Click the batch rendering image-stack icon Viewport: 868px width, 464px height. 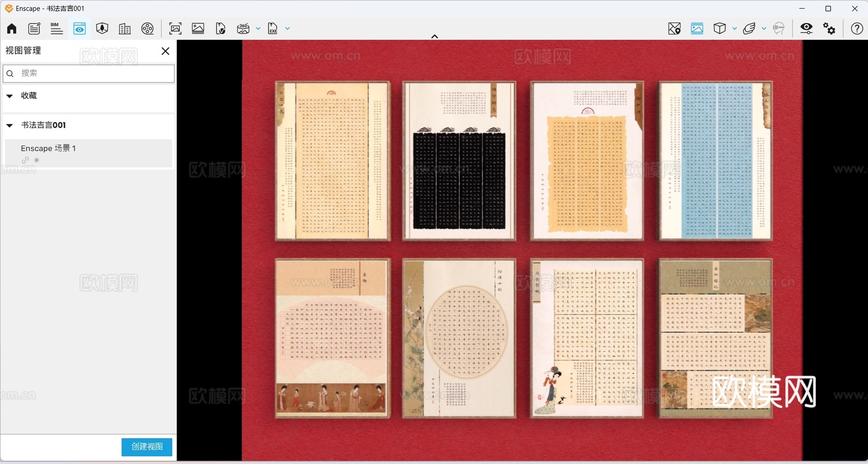(198, 28)
